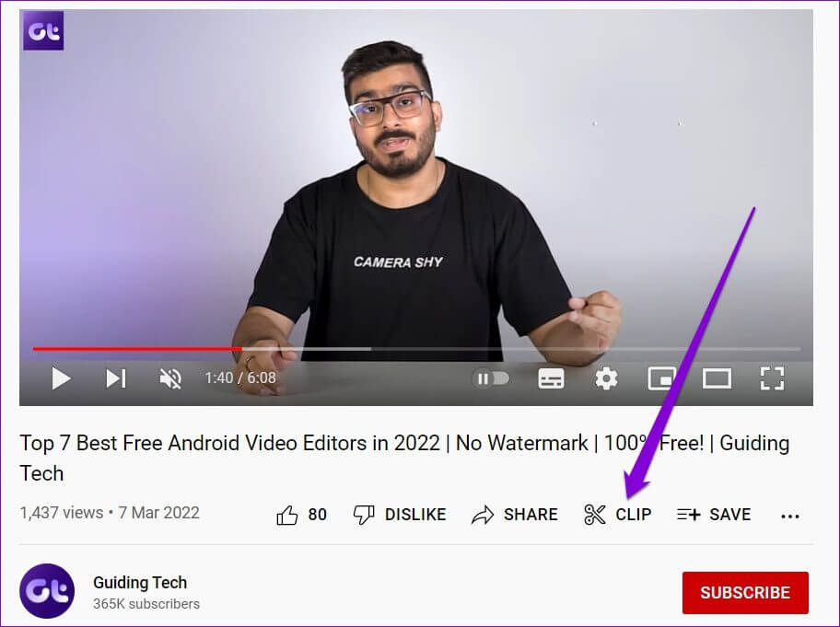Share this video
The image size is (840, 627).
514,515
